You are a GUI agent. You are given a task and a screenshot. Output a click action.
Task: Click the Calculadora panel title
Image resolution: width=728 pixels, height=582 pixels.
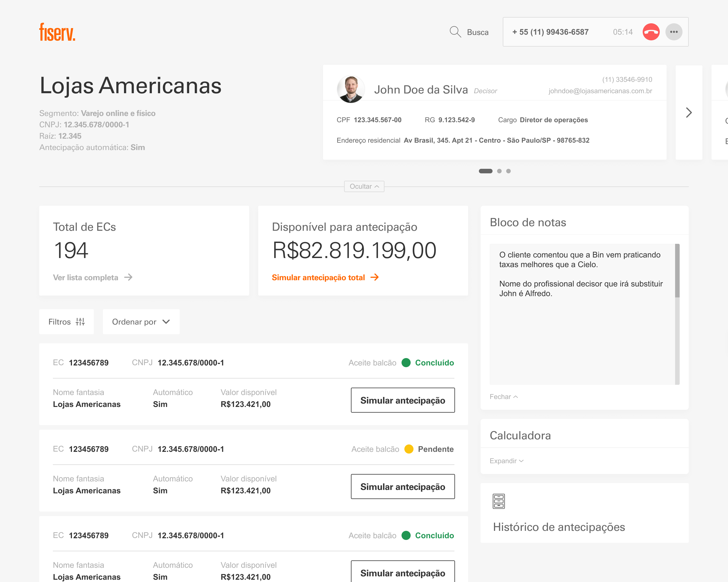pos(520,436)
